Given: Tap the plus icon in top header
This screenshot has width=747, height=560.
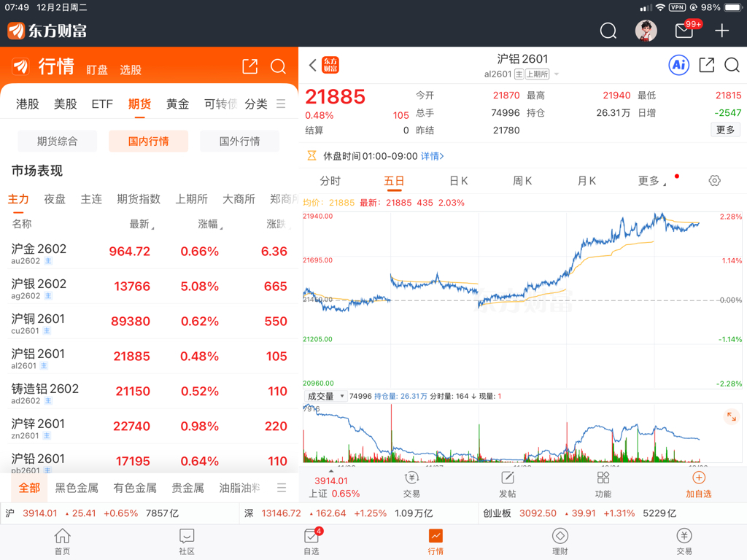Looking at the screenshot, I should point(721,31).
